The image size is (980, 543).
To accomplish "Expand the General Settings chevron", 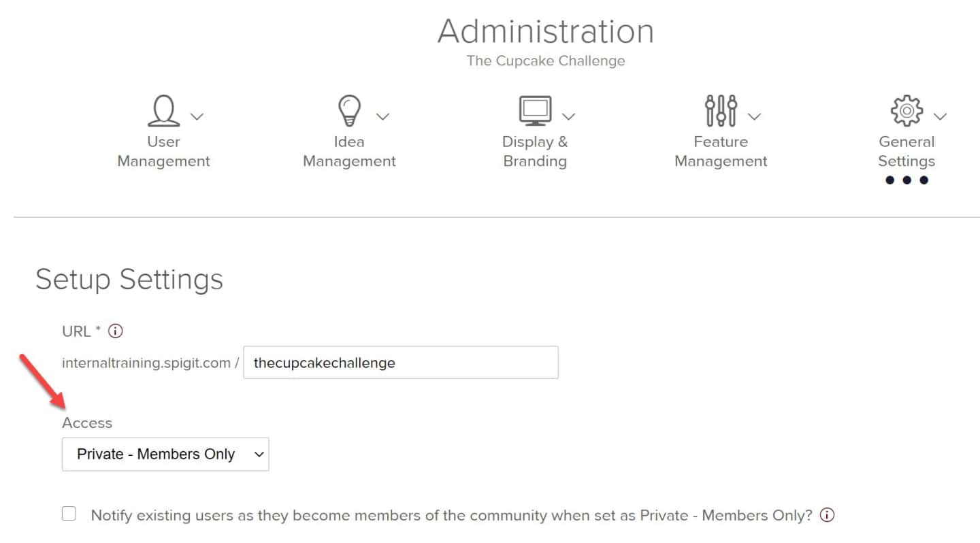I will [x=940, y=116].
